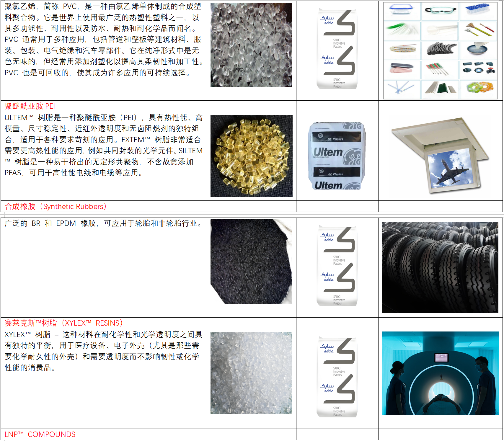Click inside the PVC description paragraph
Viewport: 504px width, 441px height.
tap(103, 40)
